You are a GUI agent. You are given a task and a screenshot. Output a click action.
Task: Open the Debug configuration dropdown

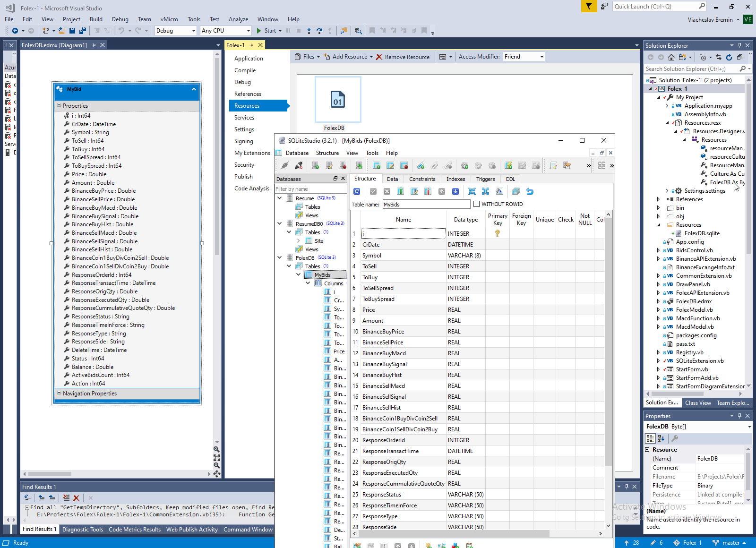(176, 31)
